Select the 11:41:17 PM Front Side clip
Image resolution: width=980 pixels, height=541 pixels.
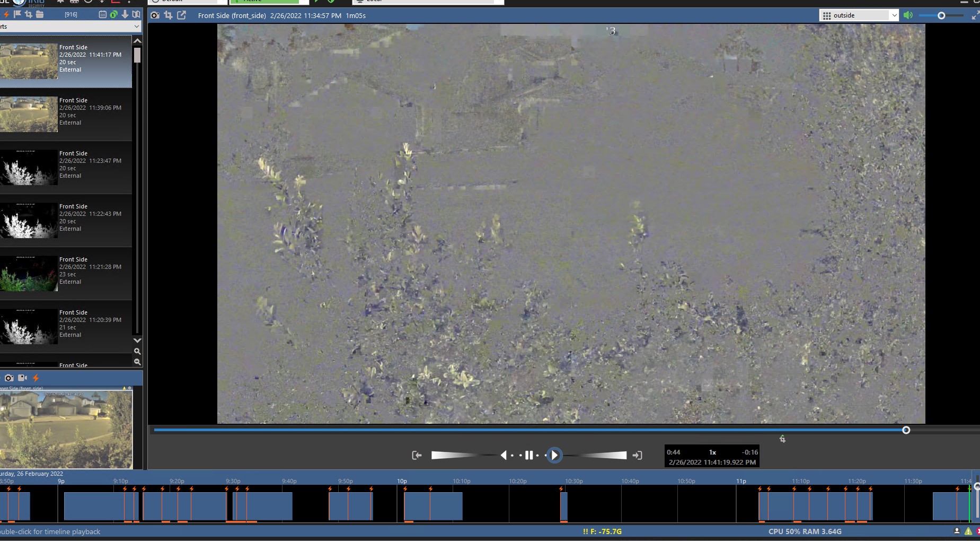point(66,61)
